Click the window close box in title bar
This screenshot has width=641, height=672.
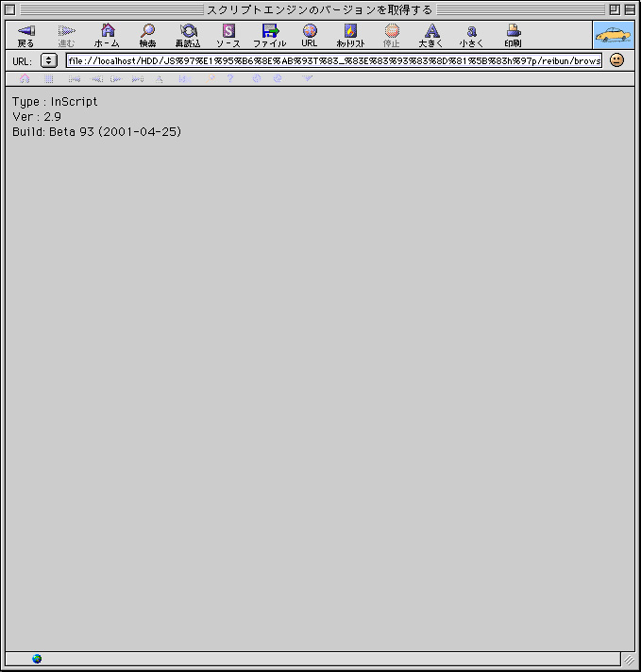(9, 9)
